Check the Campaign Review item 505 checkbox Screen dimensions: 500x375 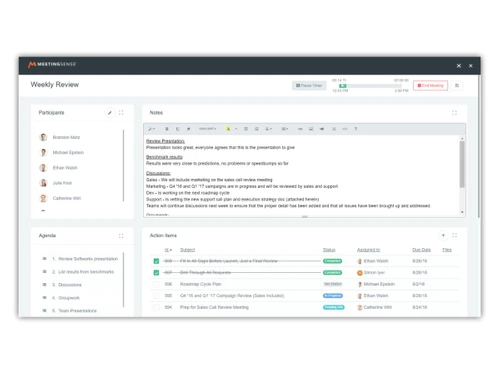pyautogui.click(x=156, y=296)
